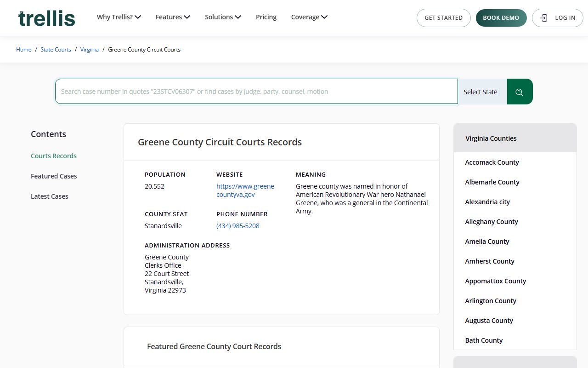Open Amherst County link

click(x=490, y=261)
